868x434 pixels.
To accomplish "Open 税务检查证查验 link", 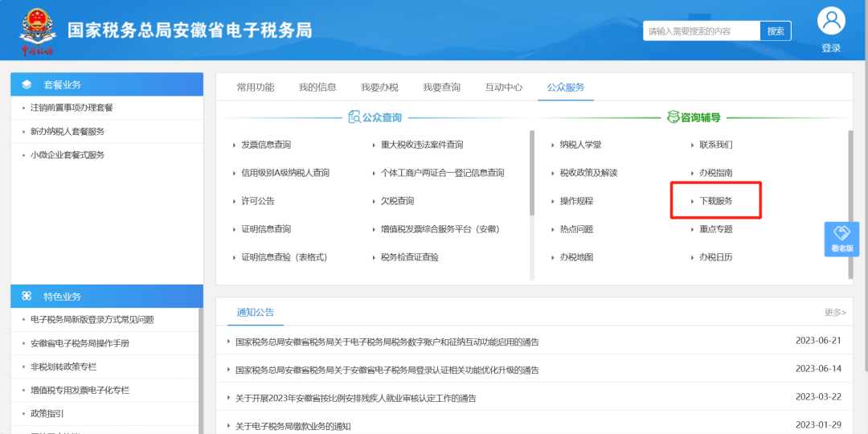I will tap(410, 257).
